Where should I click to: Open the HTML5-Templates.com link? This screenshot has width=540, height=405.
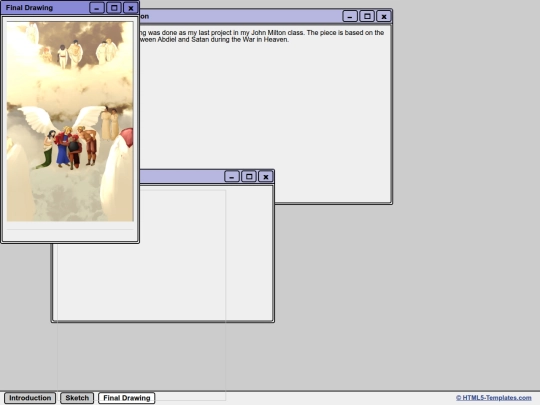pyautogui.click(x=494, y=398)
